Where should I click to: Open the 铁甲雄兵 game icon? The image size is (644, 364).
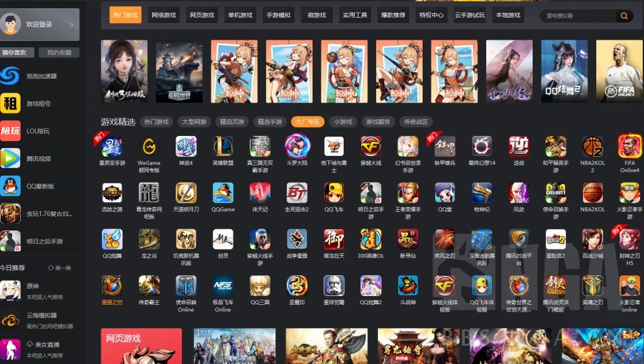pyautogui.click(x=445, y=147)
